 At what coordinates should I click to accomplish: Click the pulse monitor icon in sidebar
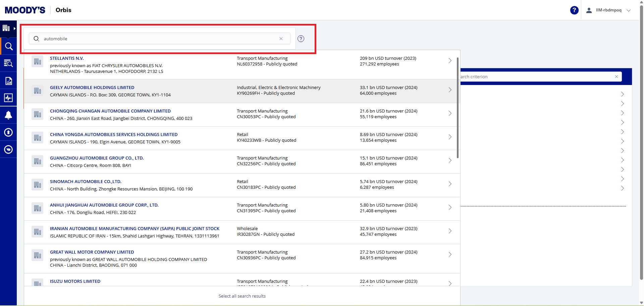point(8,98)
